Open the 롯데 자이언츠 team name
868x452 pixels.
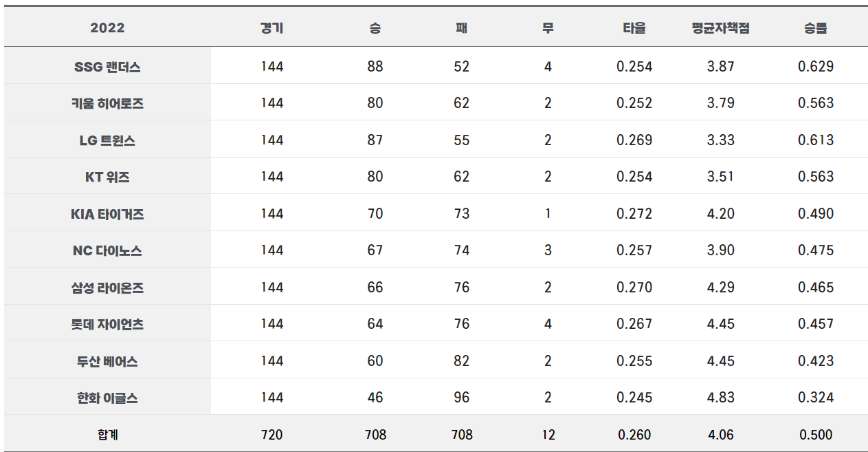(x=107, y=324)
